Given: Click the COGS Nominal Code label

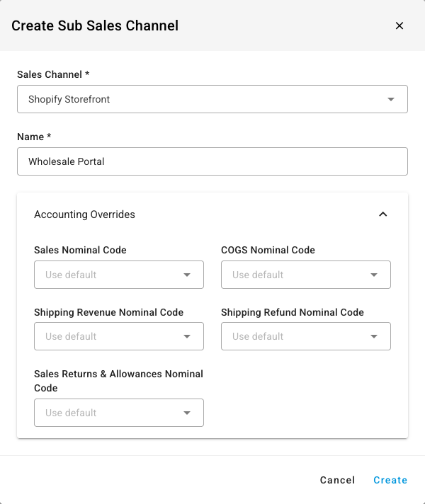Looking at the screenshot, I should pyautogui.click(x=268, y=250).
